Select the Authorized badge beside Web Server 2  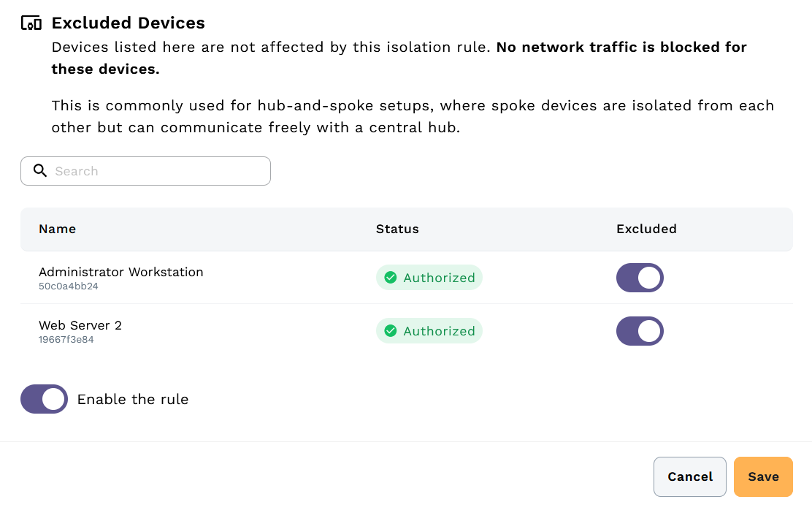coord(429,331)
